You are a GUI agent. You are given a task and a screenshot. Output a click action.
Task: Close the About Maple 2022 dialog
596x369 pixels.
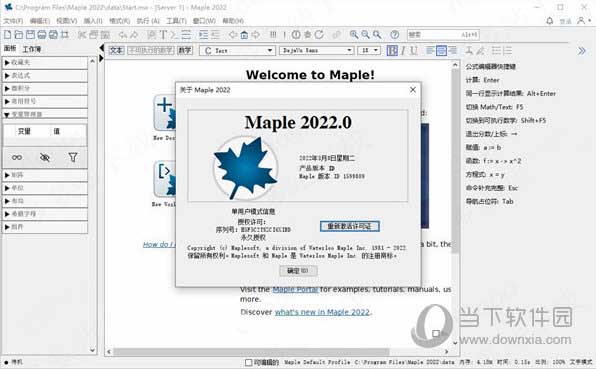[x=413, y=90]
